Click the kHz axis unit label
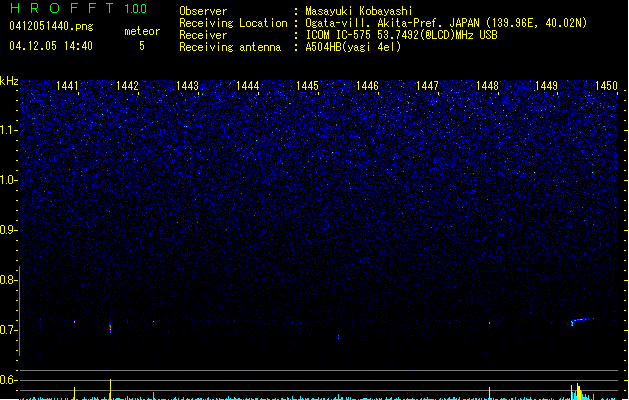This screenshot has width=629, height=400. (x=9, y=81)
